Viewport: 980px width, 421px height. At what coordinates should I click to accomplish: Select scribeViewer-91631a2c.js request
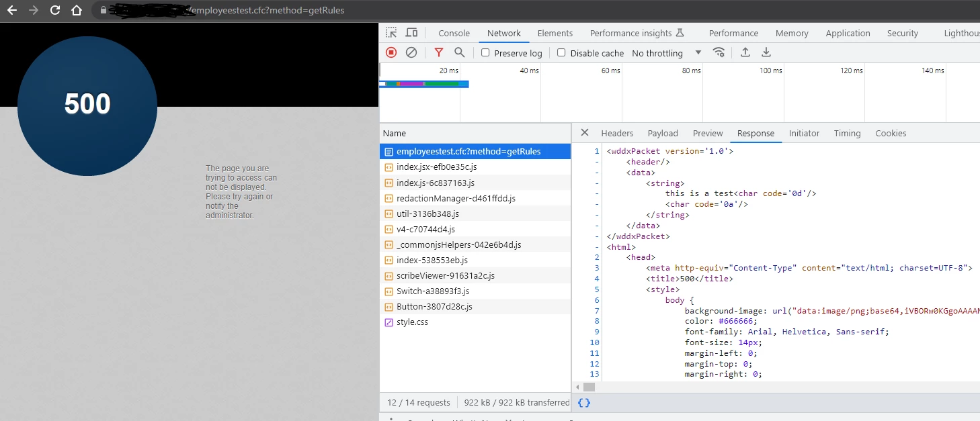click(475, 275)
